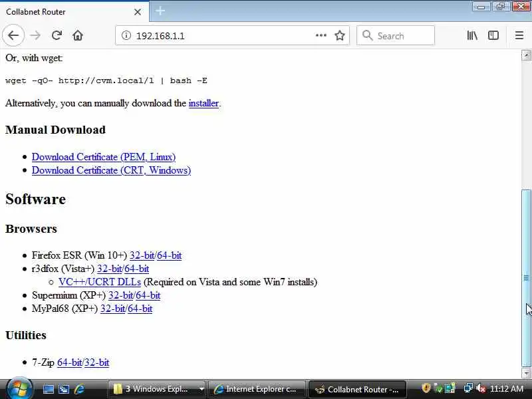Select Collabnet Router taskbar button

pos(358,390)
